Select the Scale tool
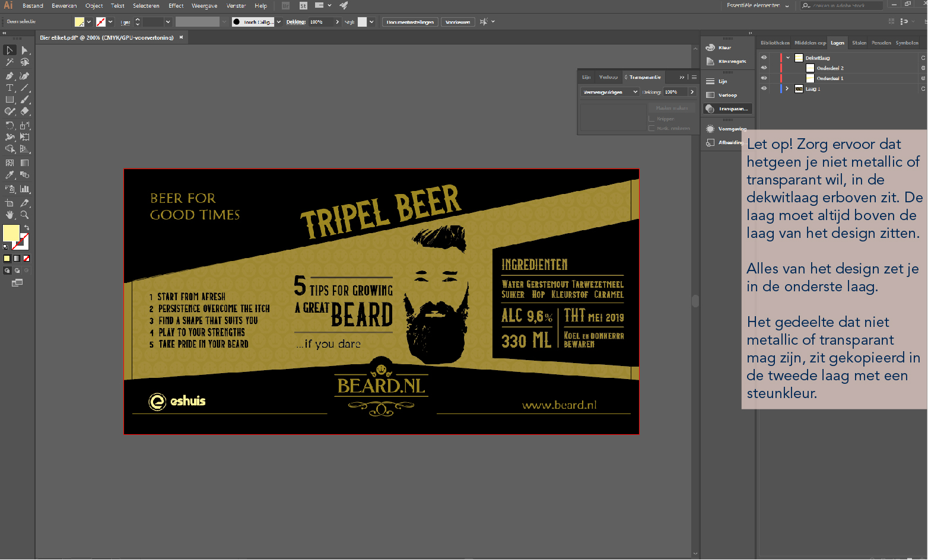This screenshot has width=928, height=560. 24,125
